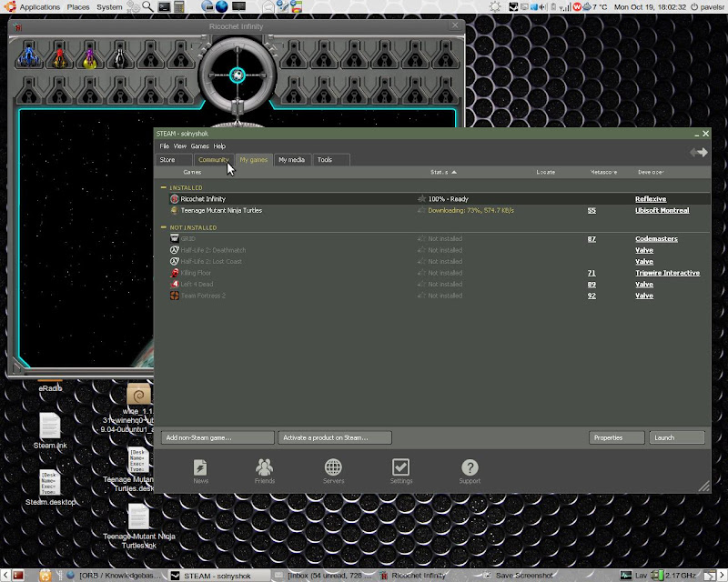Open the globe web browser launcher
The width and height of the screenshot is (728, 582).
(222, 6)
